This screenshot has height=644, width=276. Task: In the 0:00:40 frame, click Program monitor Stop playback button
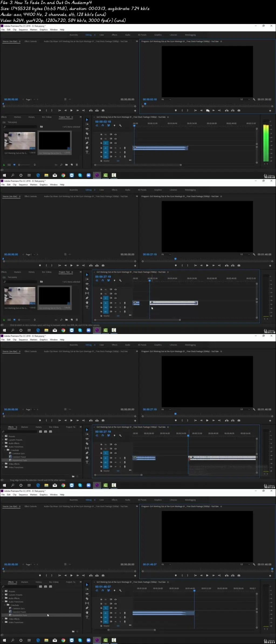pyautogui.click(x=208, y=110)
